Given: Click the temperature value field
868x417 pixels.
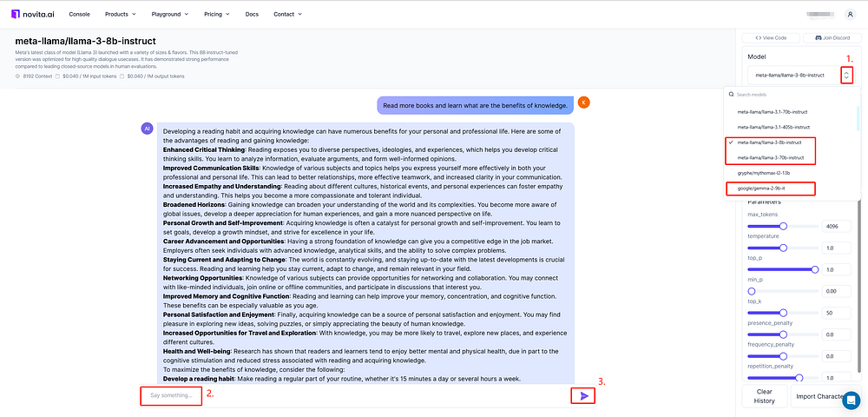Looking at the screenshot, I should [837, 248].
